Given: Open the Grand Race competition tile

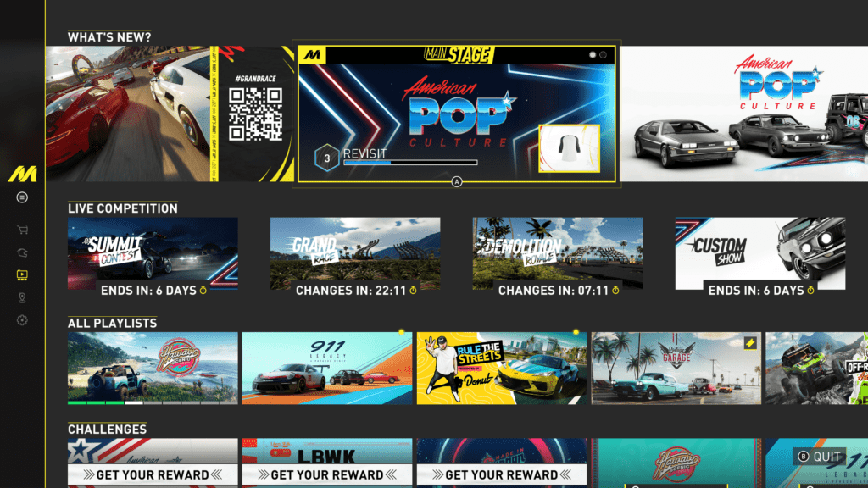Looking at the screenshot, I should click(x=355, y=253).
